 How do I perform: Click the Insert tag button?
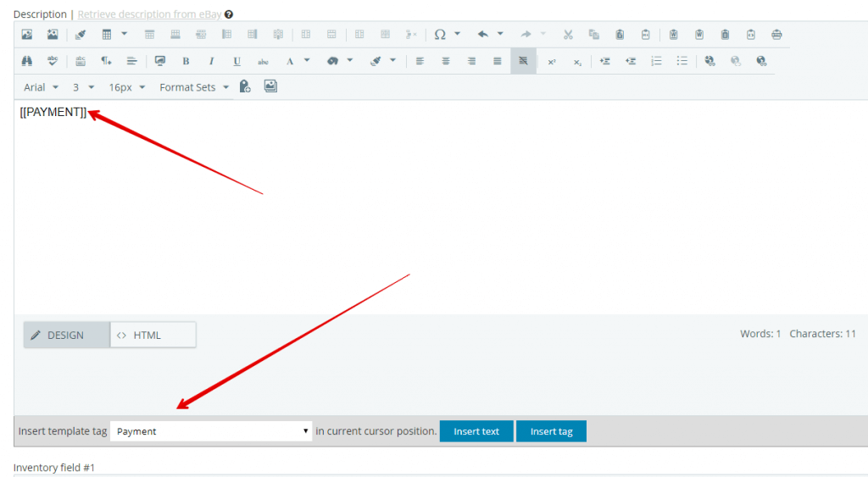coord(551,431)
